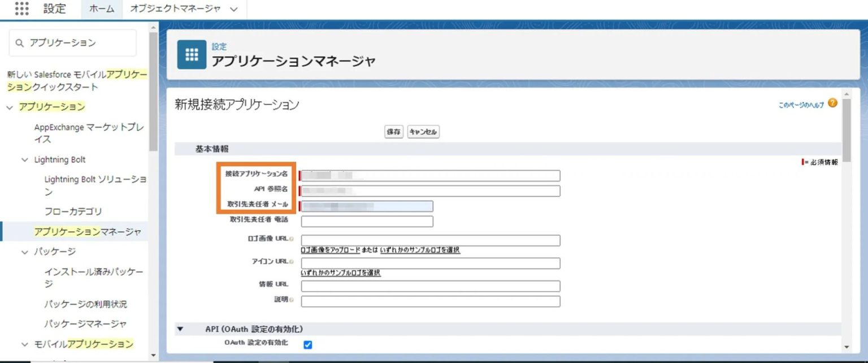The image size is (868, 363).
Task: Open the help icon next to アイコン URL
Action: click(x=292, y=261)
